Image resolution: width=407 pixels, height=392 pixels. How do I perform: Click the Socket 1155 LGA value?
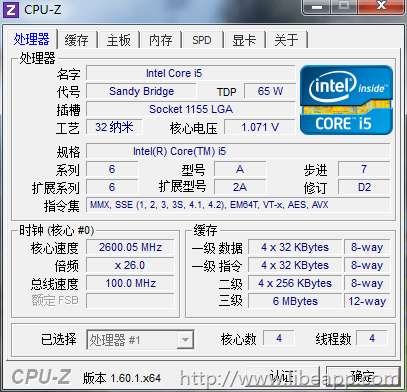tap(191, 109)
